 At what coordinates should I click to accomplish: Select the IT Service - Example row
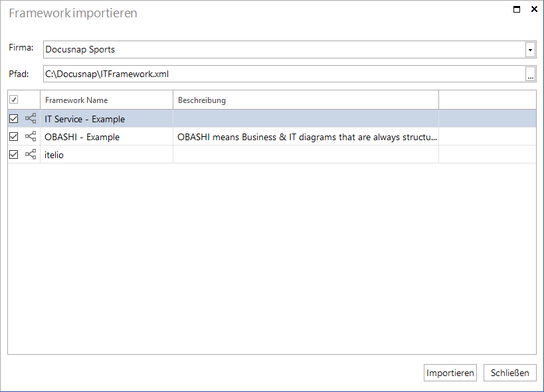click(x=272, y=119)
